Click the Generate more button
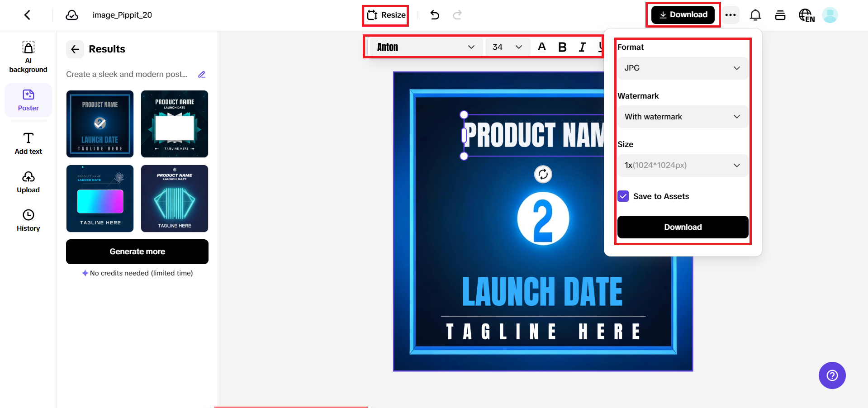Screen dimensions: 868x408 [x=137, y=251]
